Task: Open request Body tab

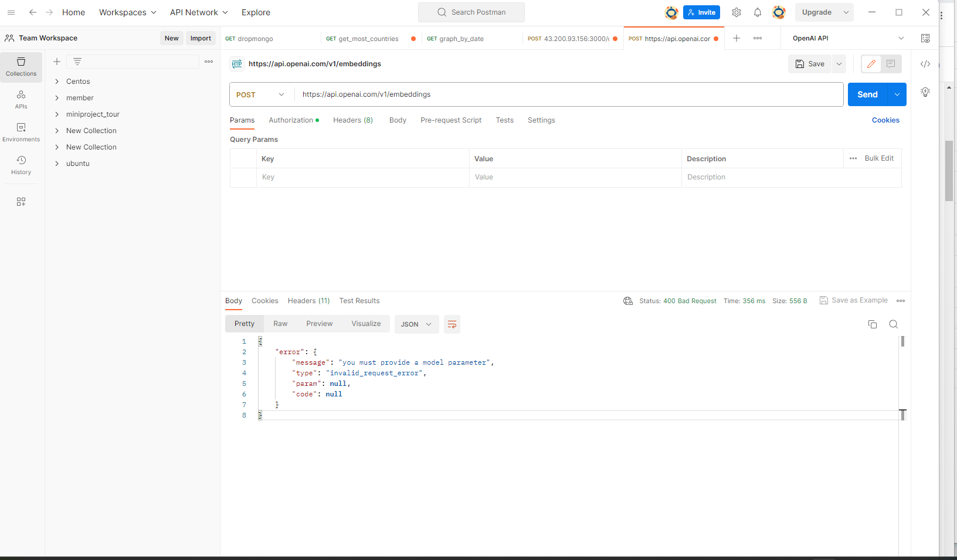Action: 398,120
